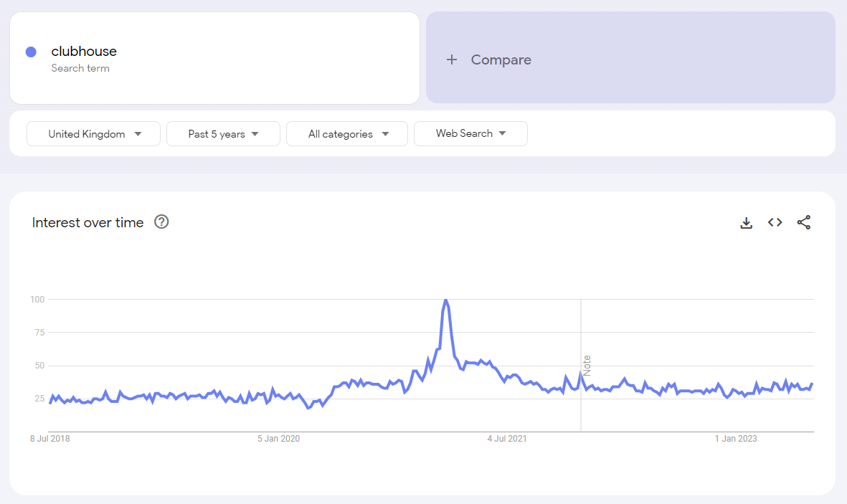Click the 1 Jan 2023 axis label
Screen dimensions: 847x504
tap(736, 438)
